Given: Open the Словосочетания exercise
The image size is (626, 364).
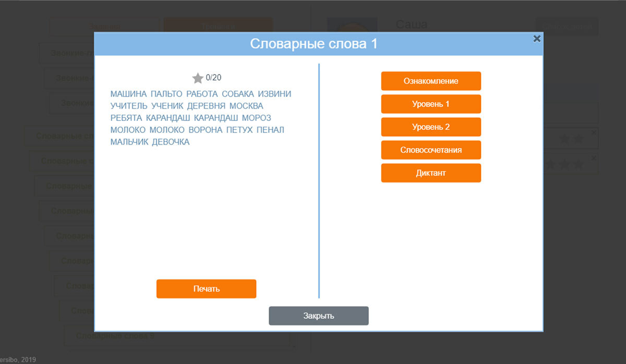Looking at the screenshot, I should (431, 150).
